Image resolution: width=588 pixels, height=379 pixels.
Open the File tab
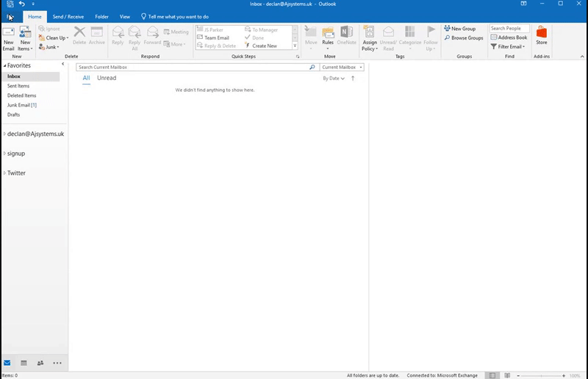tap(10, 17)
